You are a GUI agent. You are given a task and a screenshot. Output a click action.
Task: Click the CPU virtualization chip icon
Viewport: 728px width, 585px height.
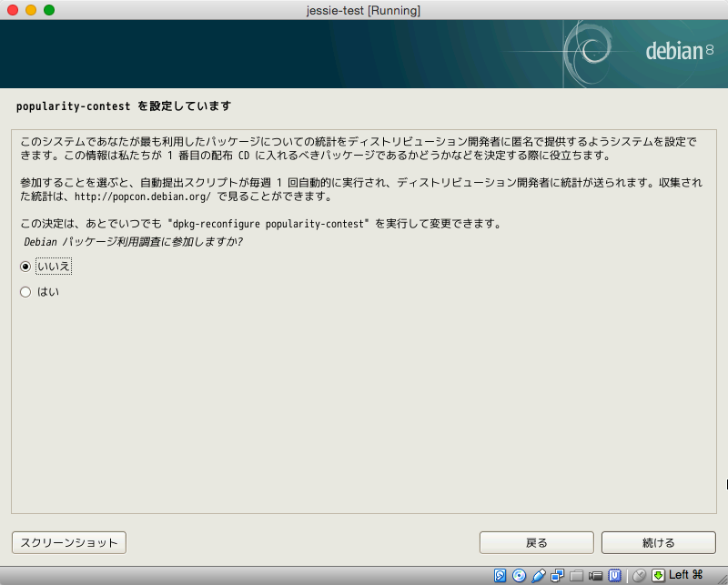click(615, 575)
